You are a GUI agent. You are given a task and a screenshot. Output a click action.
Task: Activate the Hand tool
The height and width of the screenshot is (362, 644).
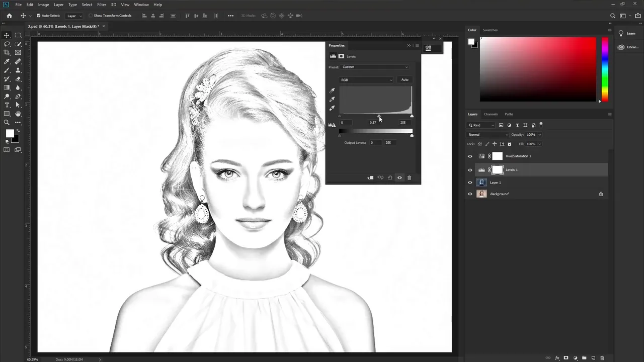click(x=18, y=114)
